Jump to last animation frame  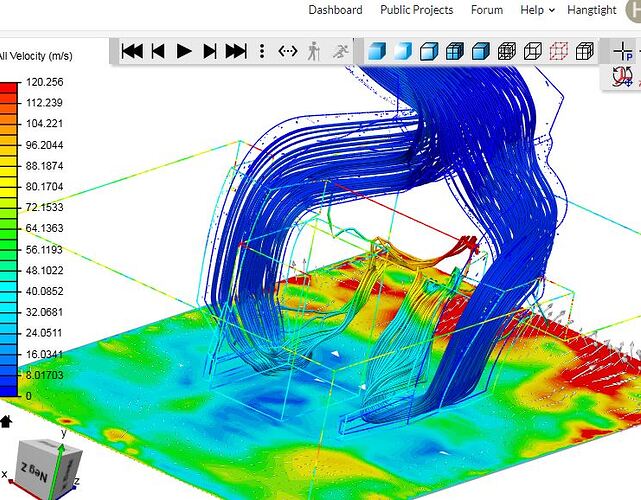tap(236, 51)
